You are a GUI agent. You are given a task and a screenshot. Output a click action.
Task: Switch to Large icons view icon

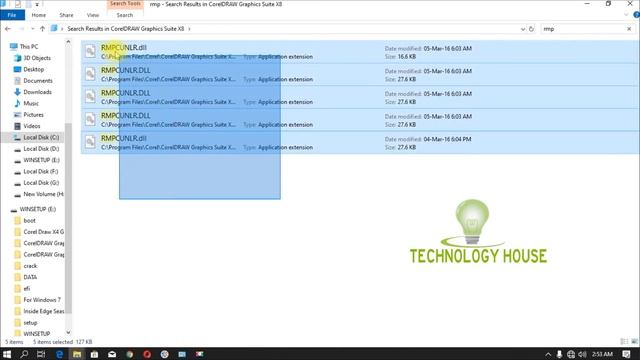coord(634,341)
